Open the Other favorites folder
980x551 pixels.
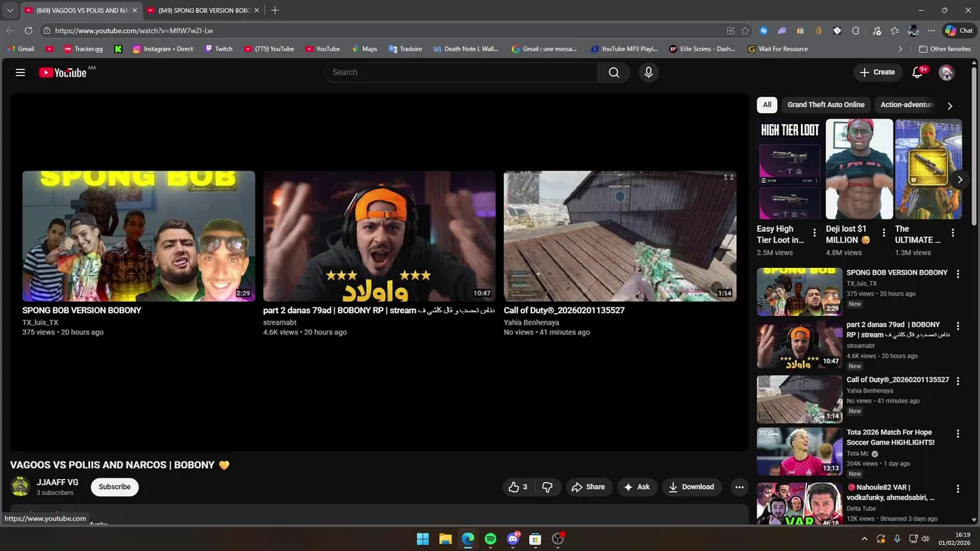click(x=945, y=49)
